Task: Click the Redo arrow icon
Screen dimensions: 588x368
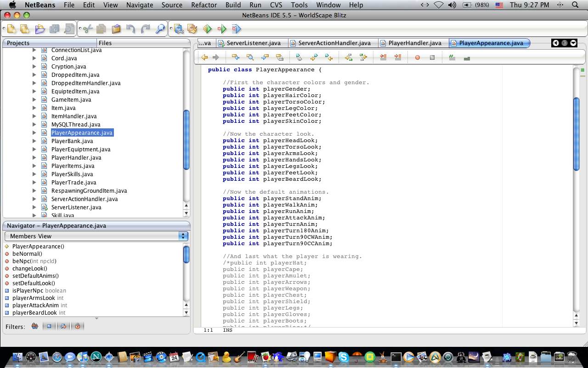Action: pyautogui.click(x=146, y=29)
